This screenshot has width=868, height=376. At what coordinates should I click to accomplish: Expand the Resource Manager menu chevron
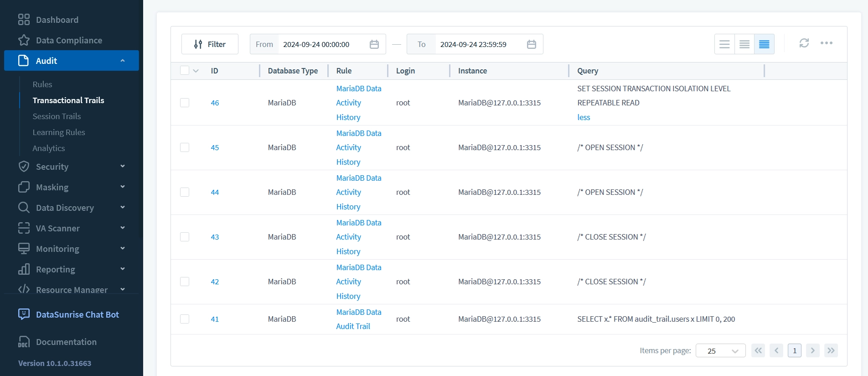pos(123,289)
